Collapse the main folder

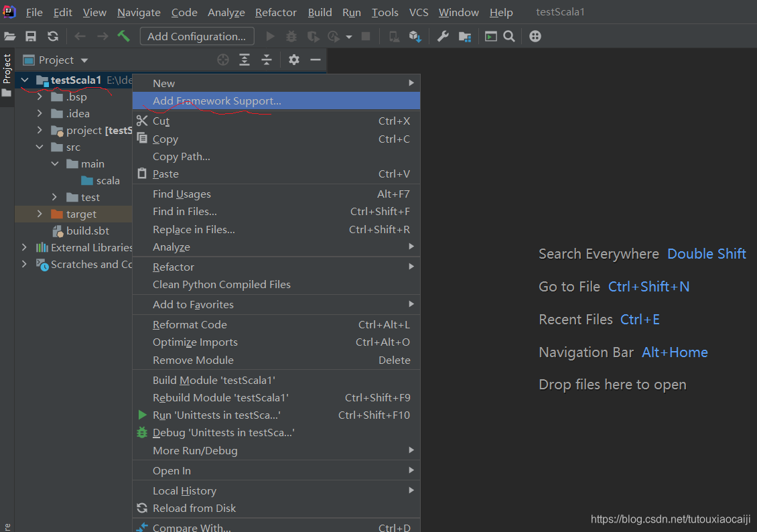pos(54,163)
